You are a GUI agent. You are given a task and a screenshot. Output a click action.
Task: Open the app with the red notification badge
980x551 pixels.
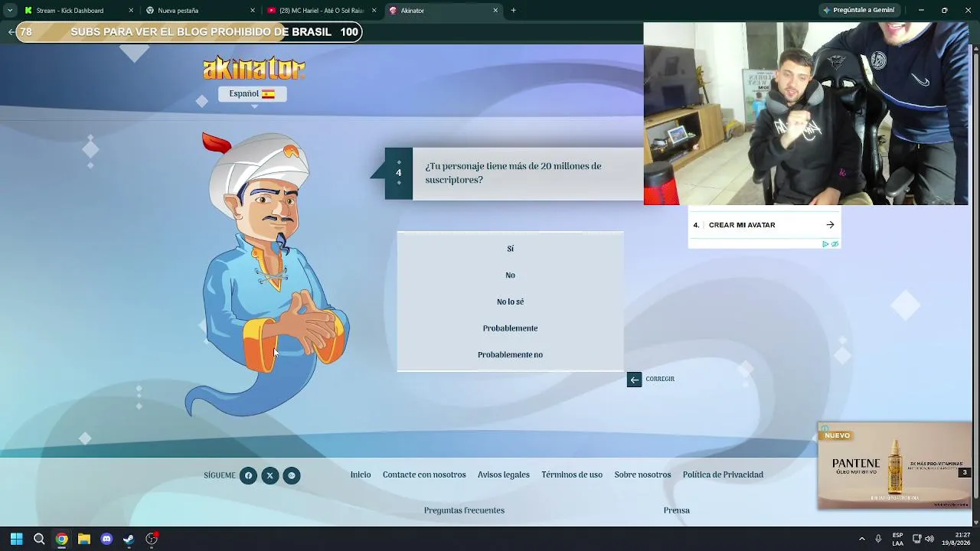[x=152, y=539]
